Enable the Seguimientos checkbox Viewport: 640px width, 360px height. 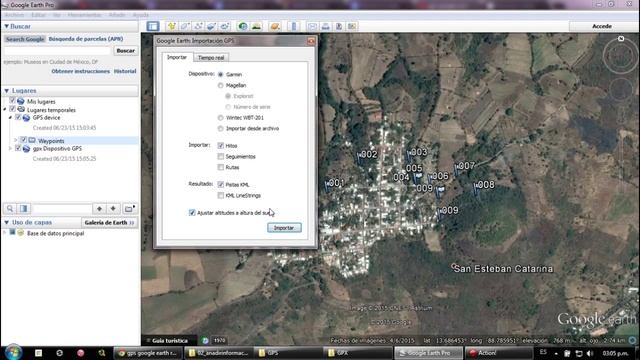(221, 156)
